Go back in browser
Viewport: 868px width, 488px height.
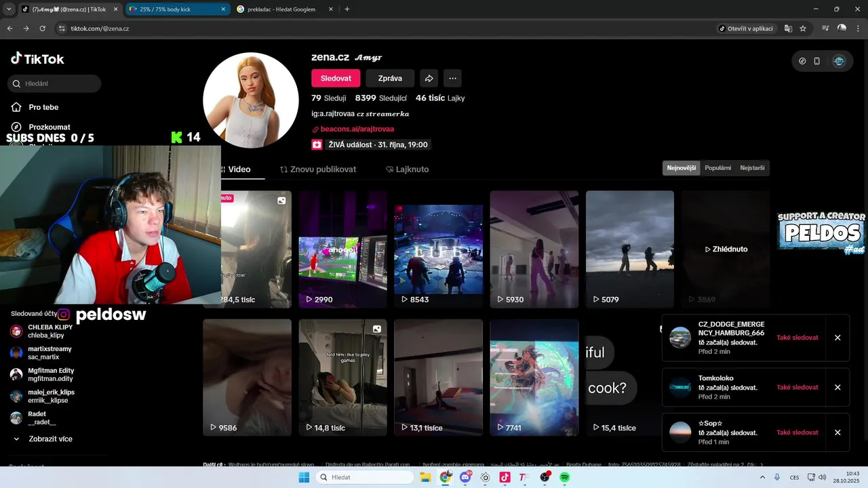[10, 28]
